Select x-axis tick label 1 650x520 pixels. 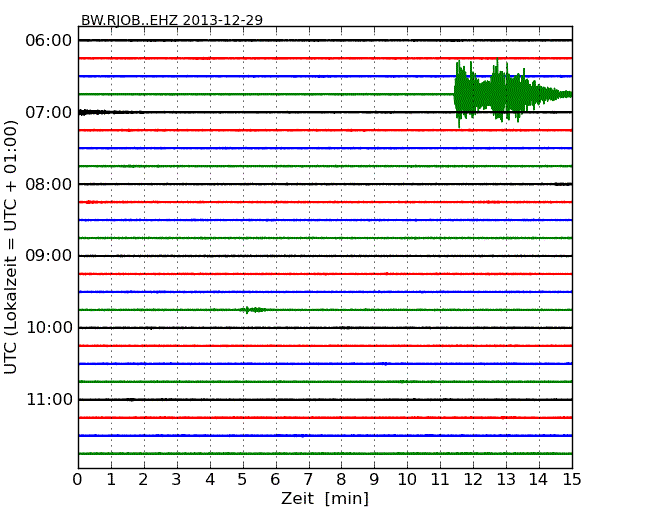[111, 480]
